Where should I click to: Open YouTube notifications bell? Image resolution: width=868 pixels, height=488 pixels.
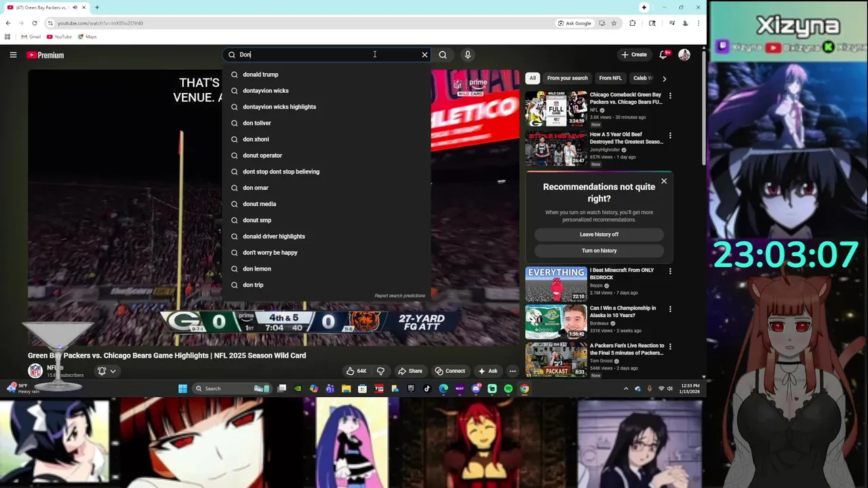coord(664,55)
